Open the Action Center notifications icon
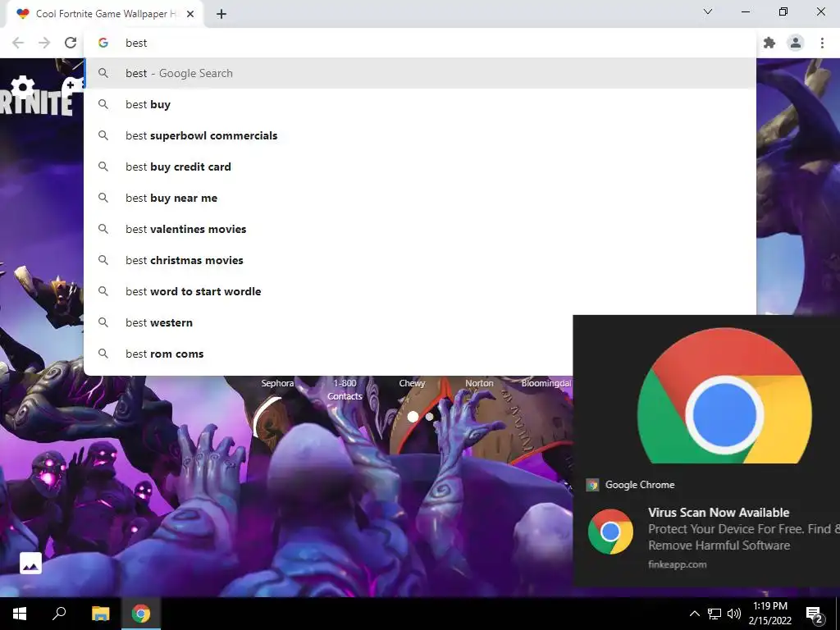Viewport: 840px width, 630px height. tap(814, 614)
